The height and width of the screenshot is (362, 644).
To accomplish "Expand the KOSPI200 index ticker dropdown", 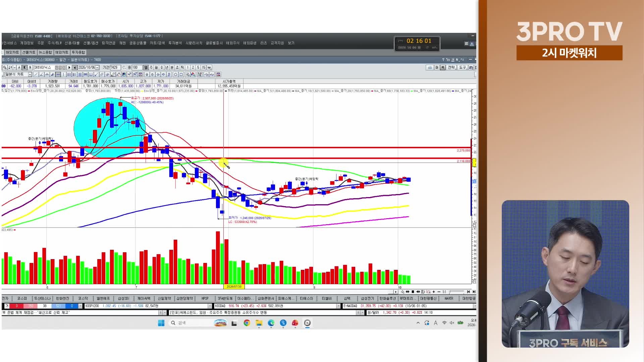I will (x=210, y=306).
